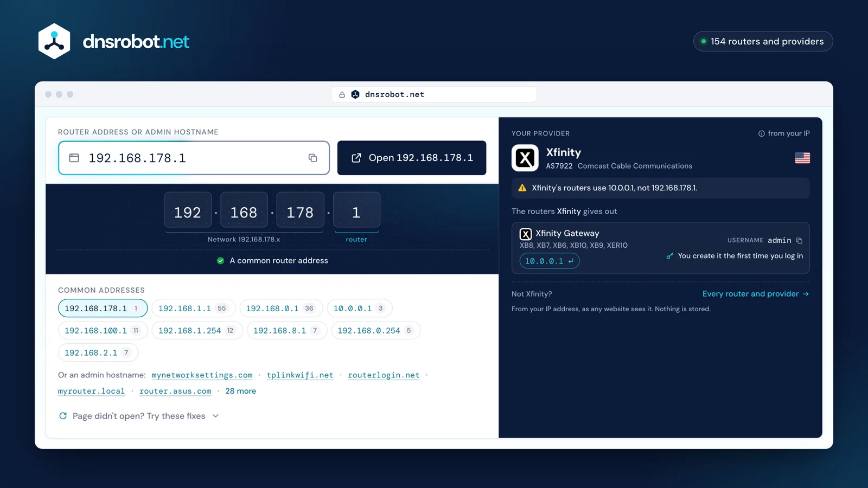Copy the router address with the copy icon
868x488 pixels.
pyautogui.click(x=312, y=158)
